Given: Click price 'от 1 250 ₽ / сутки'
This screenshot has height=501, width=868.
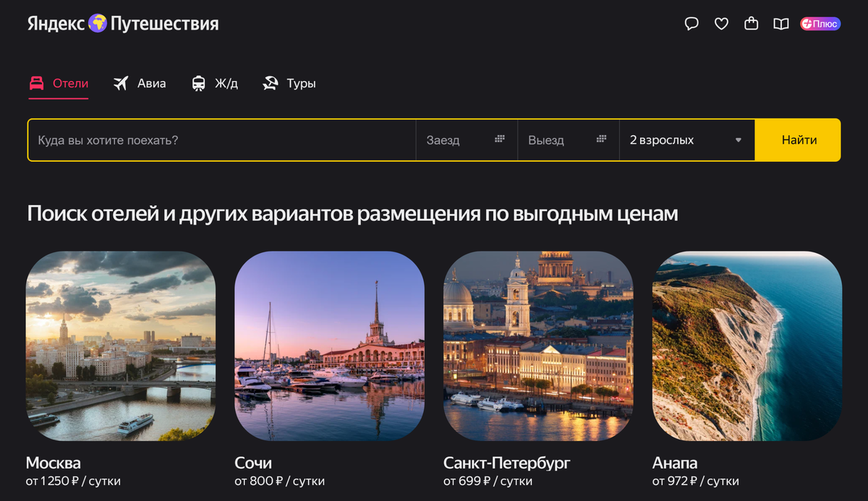Looking at the screenshot, I should [x=73, y=481].
